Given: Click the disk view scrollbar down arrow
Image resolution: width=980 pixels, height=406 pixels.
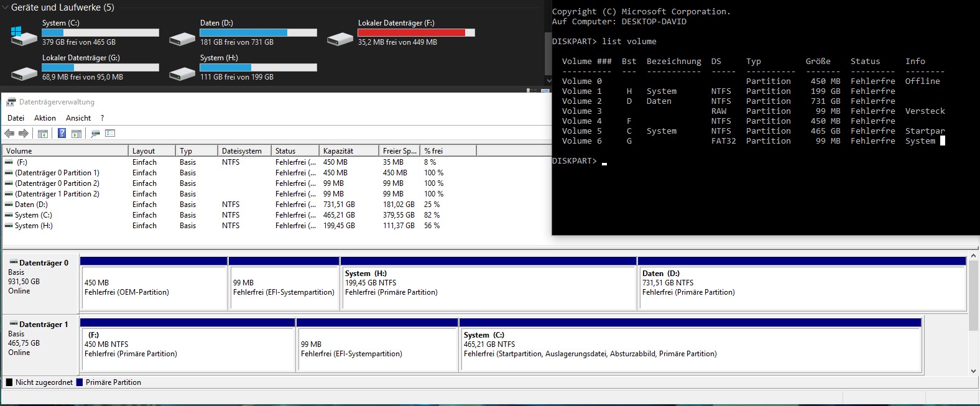Looking at the screenshot, I should pos(974,371).
